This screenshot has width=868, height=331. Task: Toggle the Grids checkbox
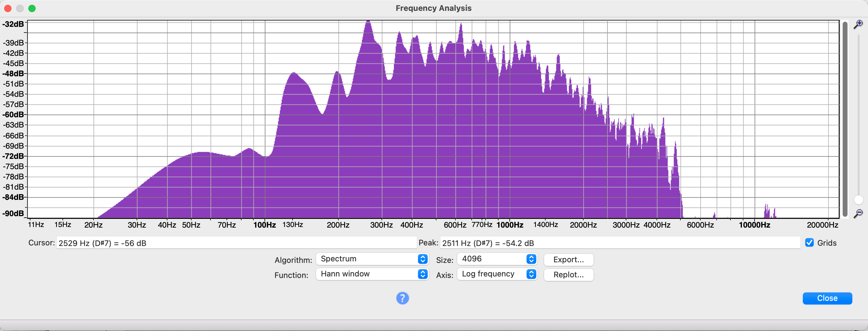pos(809,242)
